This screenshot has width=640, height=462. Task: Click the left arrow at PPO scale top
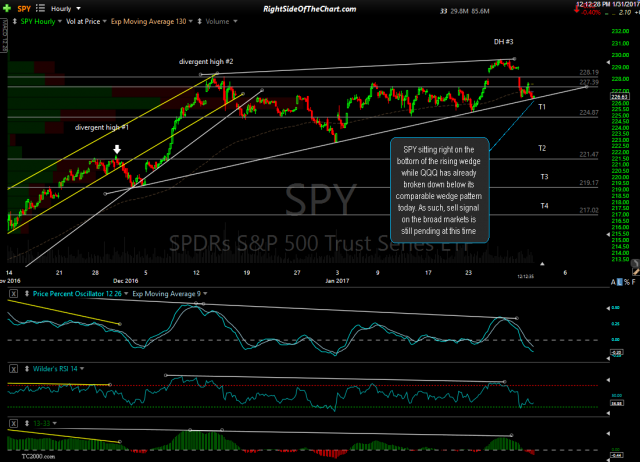pyautogui.click(x=608, y=309)
